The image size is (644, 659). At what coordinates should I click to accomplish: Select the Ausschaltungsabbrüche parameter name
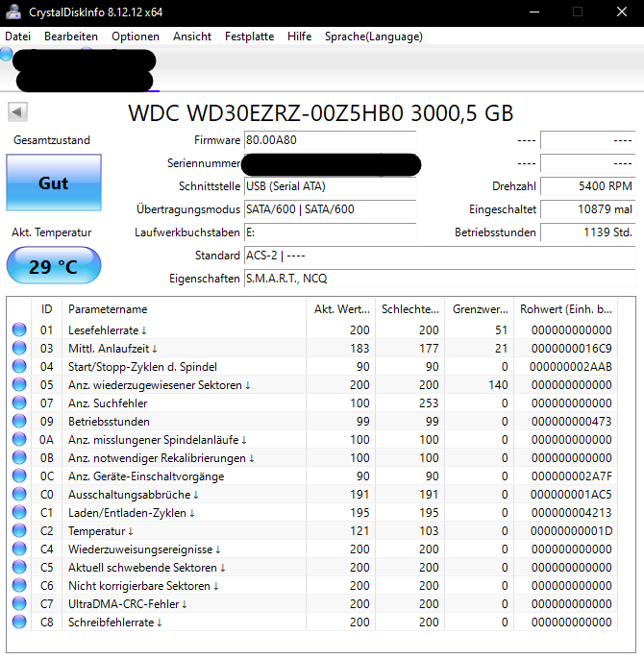(x=134, y=495)
